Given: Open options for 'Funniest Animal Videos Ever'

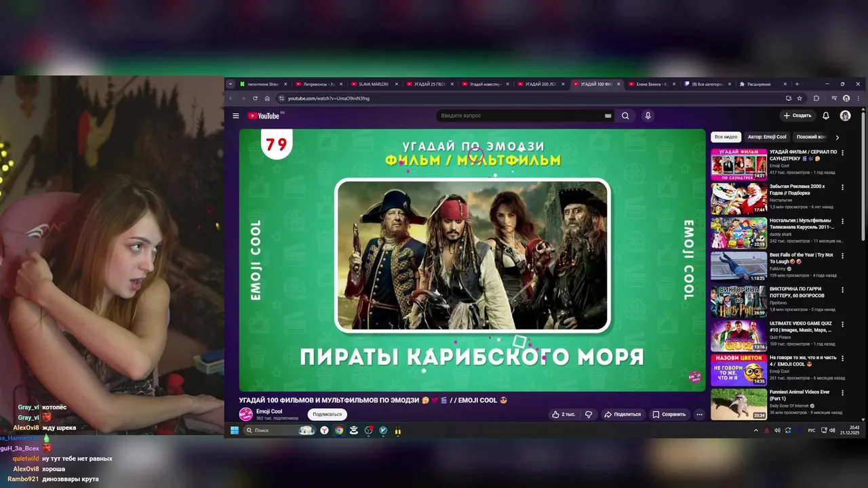Looking at the screenshot, I should (842, 392).
